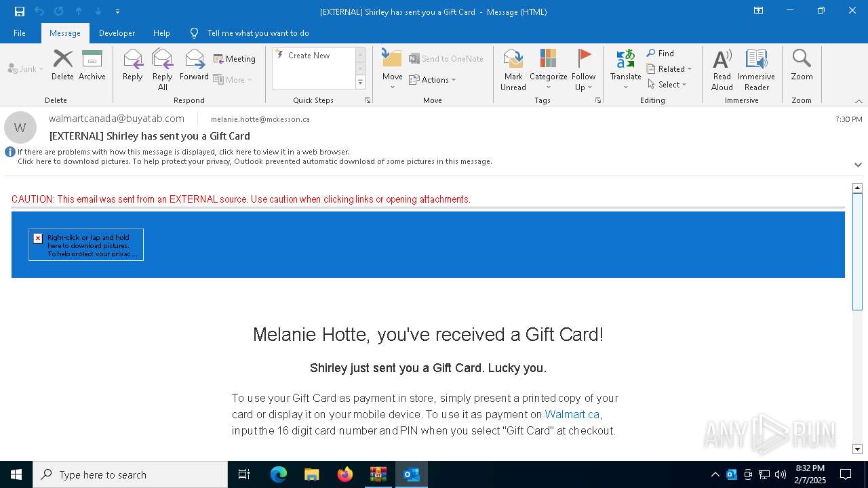The image size is (868, 488).
Task: Open the Zoom control
Action: pyautogui.click(x=802, y=65)
